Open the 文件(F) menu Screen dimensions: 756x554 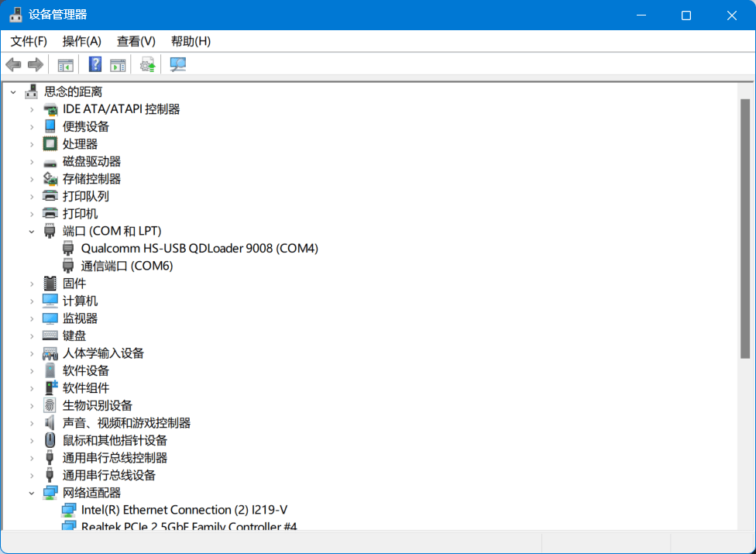[29, 41]
